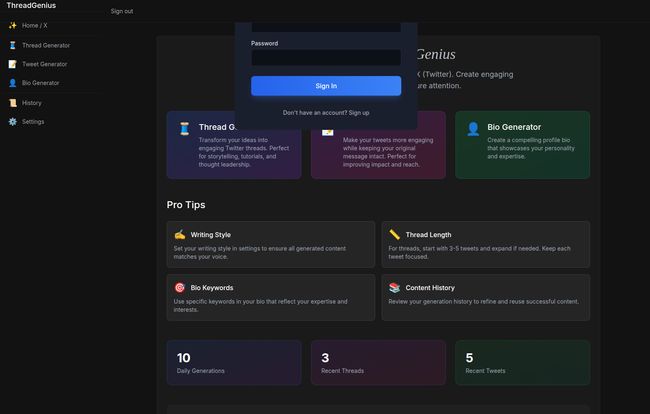Click the 10 Daily Generations stat
This screenshot has height=414, width=650.
[234, 363]
